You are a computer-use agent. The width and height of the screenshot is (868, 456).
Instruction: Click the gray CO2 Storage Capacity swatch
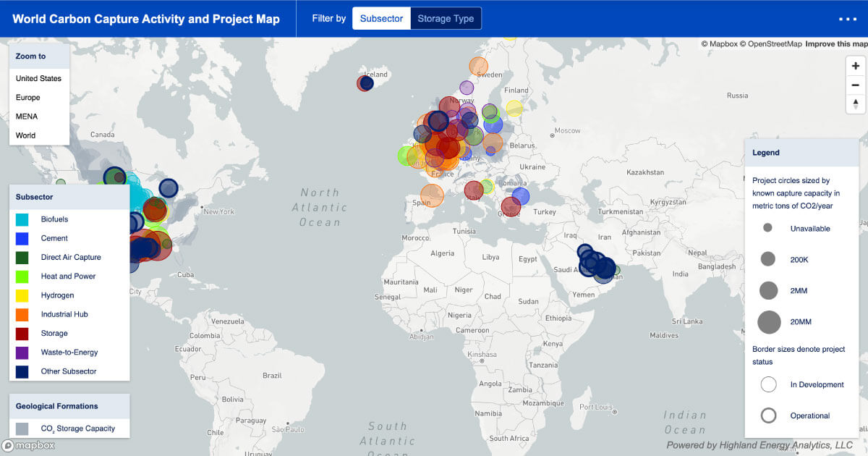pos(22,428)
